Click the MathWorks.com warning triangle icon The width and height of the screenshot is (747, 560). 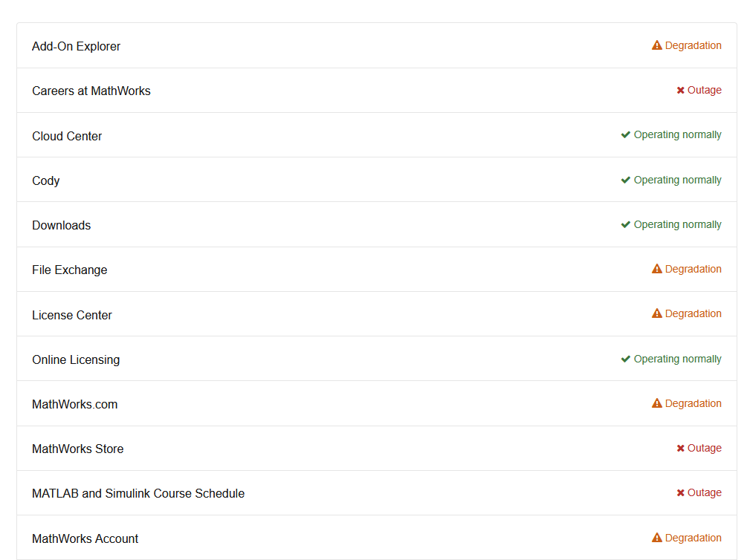click(x=657, y=403)
